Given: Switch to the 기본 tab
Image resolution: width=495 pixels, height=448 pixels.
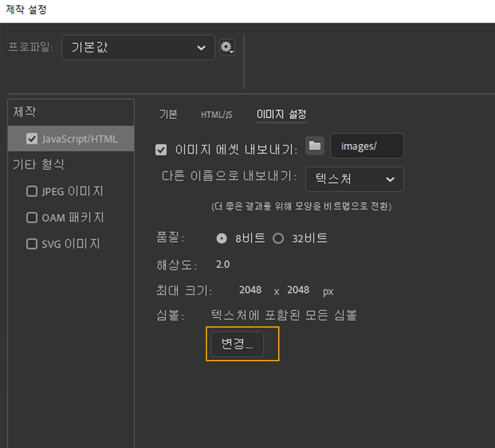Looking at the screenshot, I should coord(168,115).
